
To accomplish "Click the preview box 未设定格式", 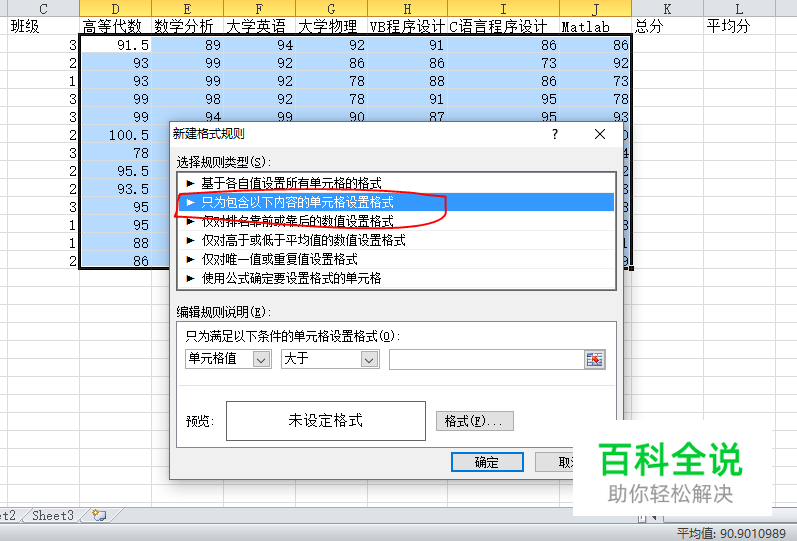I will 325,420.
